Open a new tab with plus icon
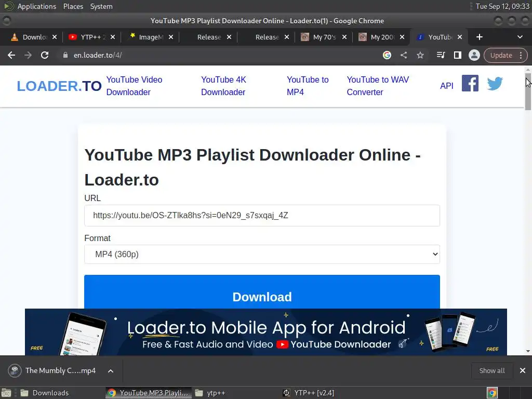The width and height of the screenshot is (532, 399). [480, 37]
